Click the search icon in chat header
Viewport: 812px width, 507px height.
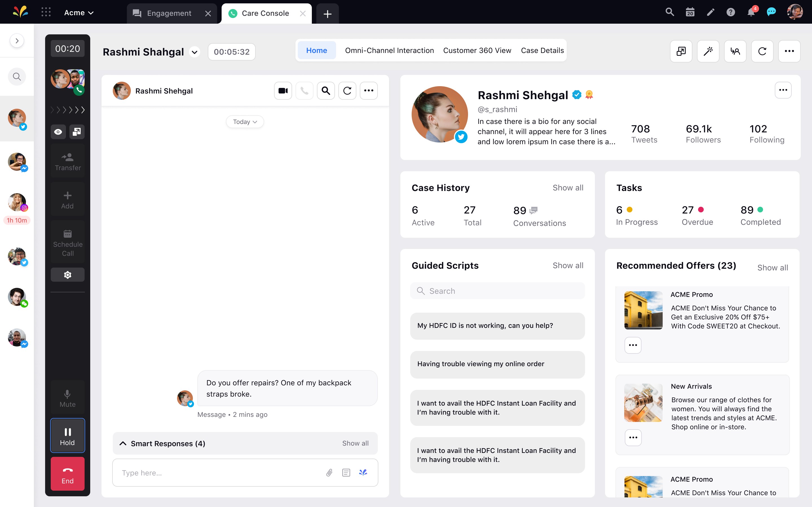[326, 90]
